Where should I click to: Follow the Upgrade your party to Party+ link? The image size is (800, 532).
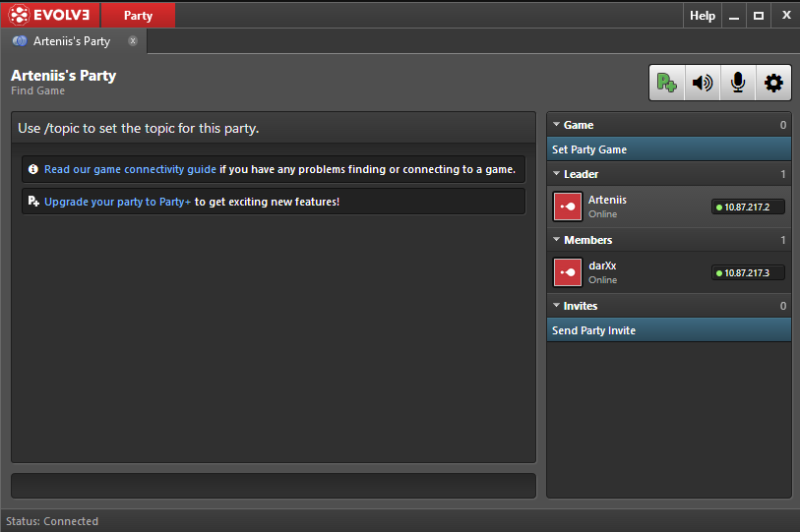tap(117, 202)
